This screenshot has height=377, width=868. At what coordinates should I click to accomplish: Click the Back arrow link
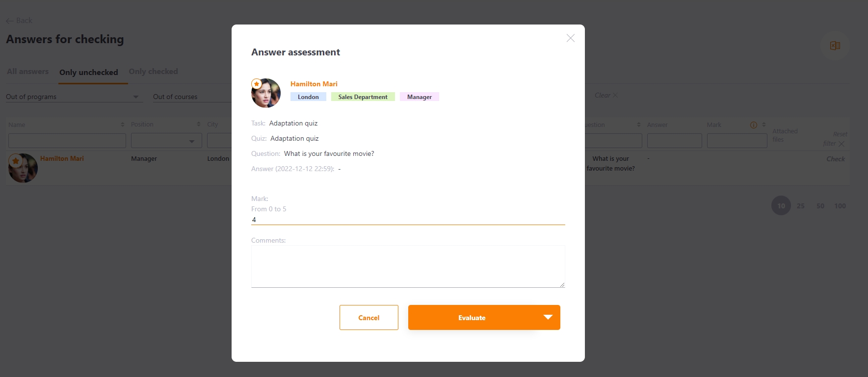pyautogui.click(x=19, y=21)
